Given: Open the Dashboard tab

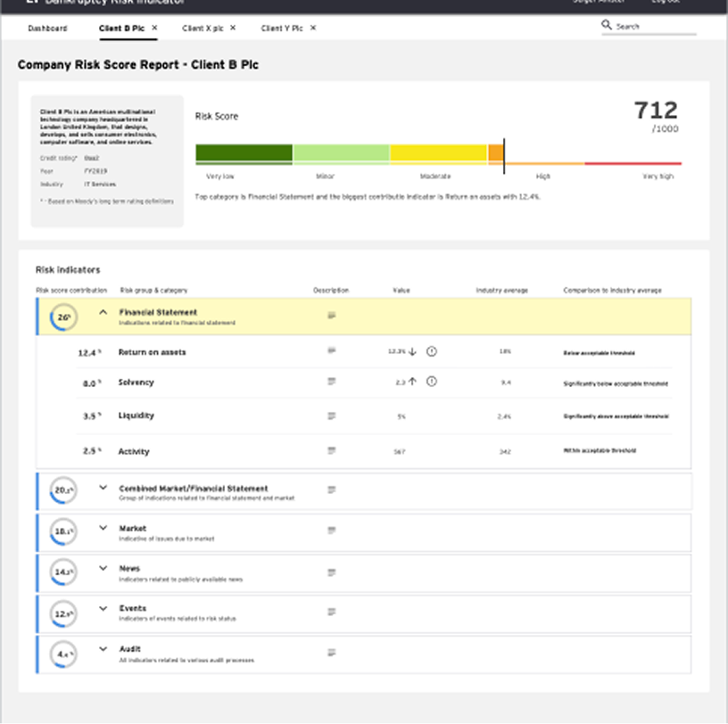Looking at the screenshot, I should pos(47,29).
